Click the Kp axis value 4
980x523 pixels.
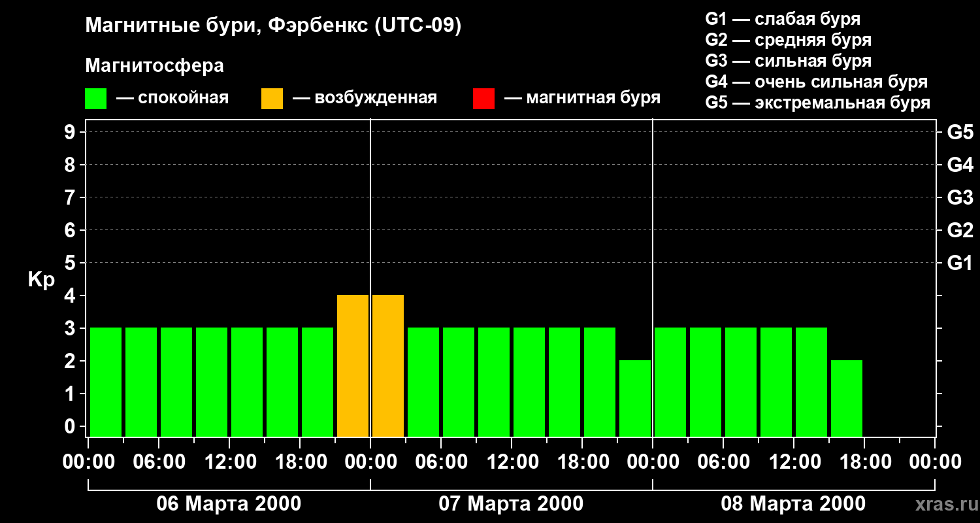(x=71, y=295)
